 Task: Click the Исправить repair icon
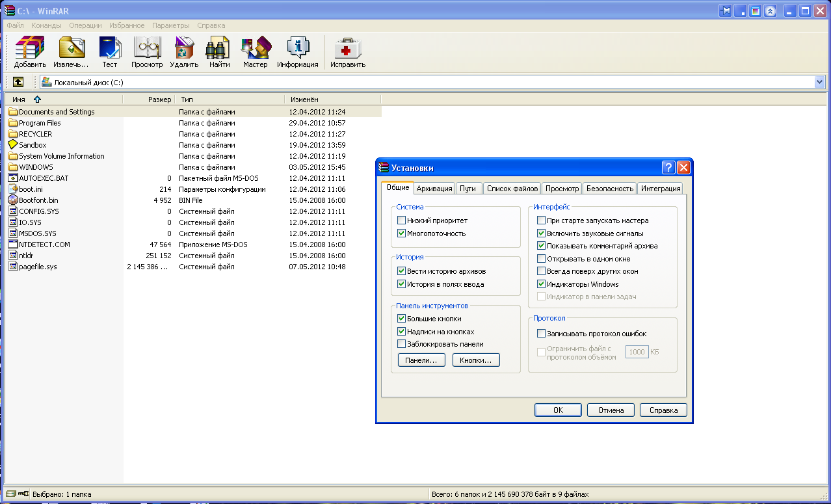pos(347,47)
